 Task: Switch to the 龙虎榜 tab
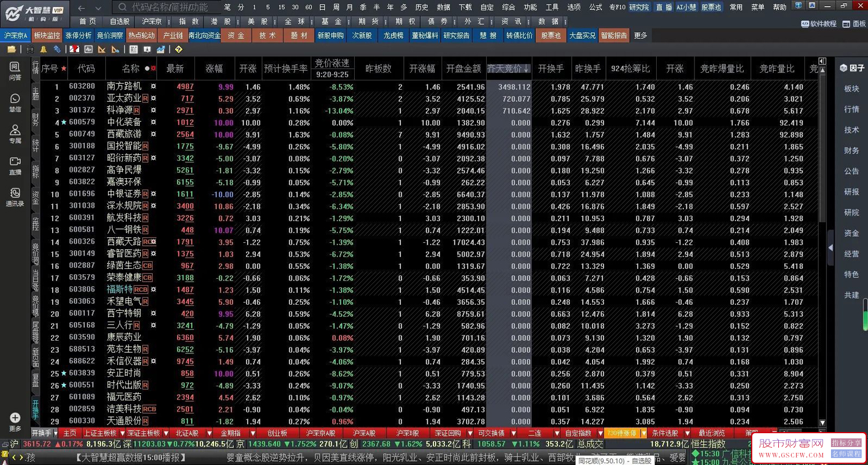pyautogui.click(x=393, y=35)
